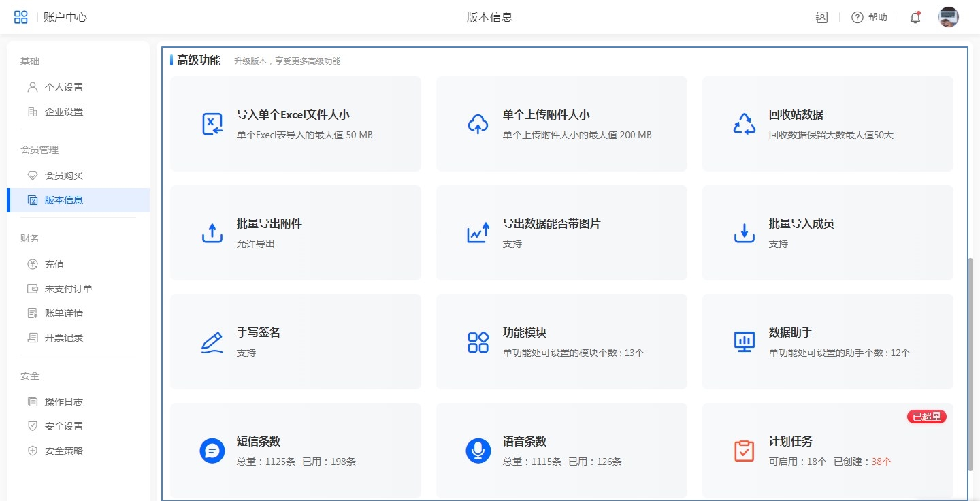Viewport: 980px width, 501px height.
Task: Open the notification bell
Action: (915, 18)
